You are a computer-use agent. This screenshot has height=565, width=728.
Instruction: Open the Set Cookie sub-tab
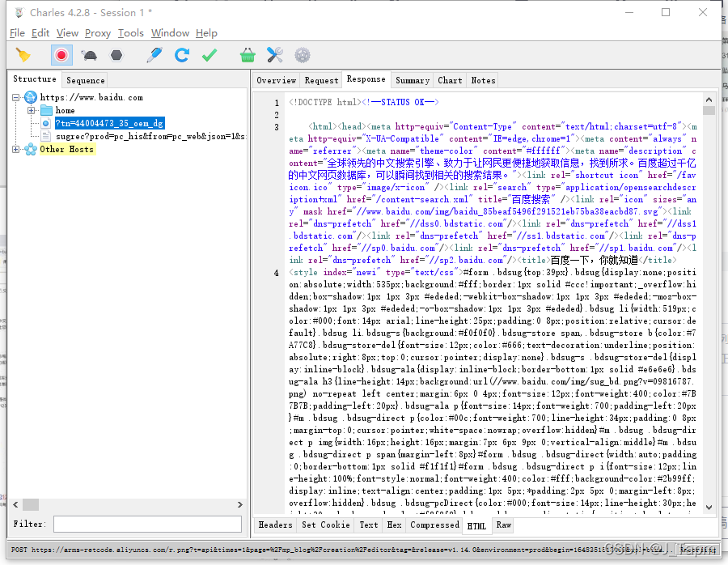pos(326,525)
